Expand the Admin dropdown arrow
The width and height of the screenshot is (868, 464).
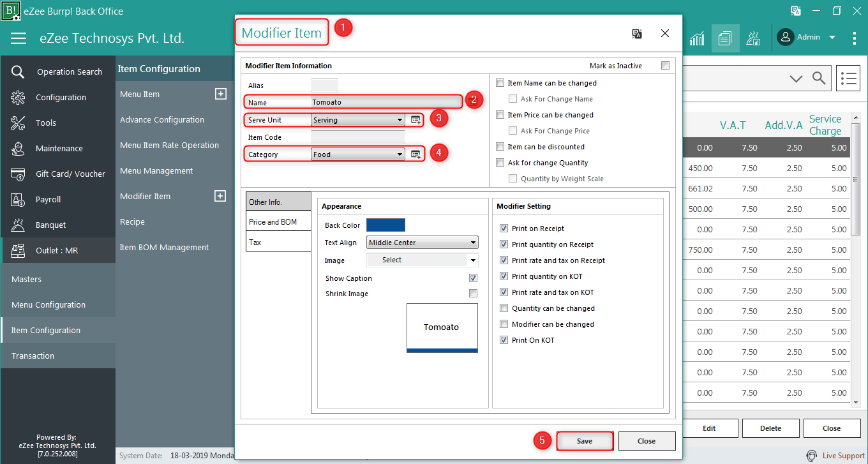pos(832,38)
